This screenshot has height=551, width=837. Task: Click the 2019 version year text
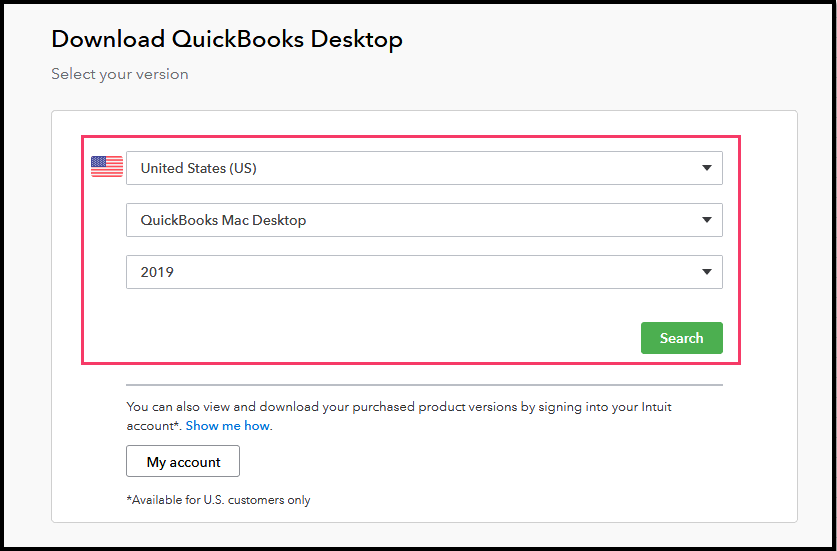coord(157,272)
